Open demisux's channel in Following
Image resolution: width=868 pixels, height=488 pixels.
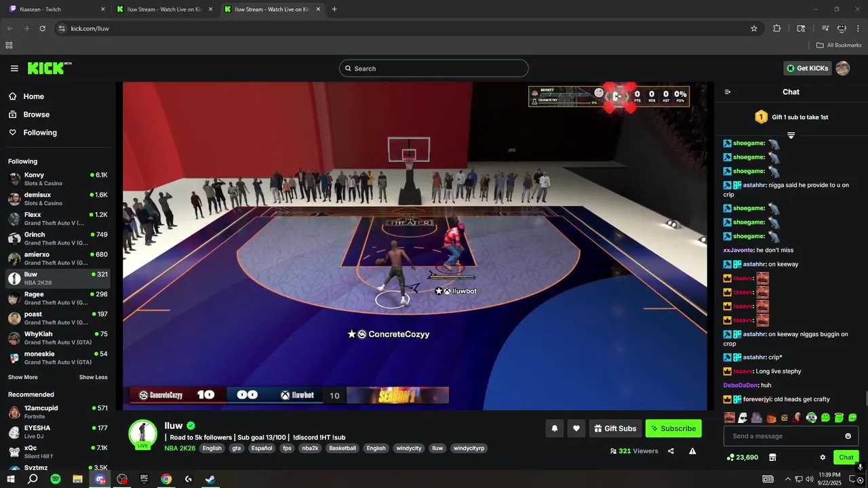coord(58,199)
